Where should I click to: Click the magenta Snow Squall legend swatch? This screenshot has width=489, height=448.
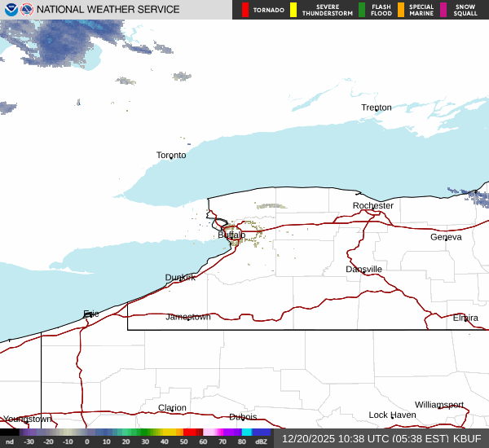(443, 10)
